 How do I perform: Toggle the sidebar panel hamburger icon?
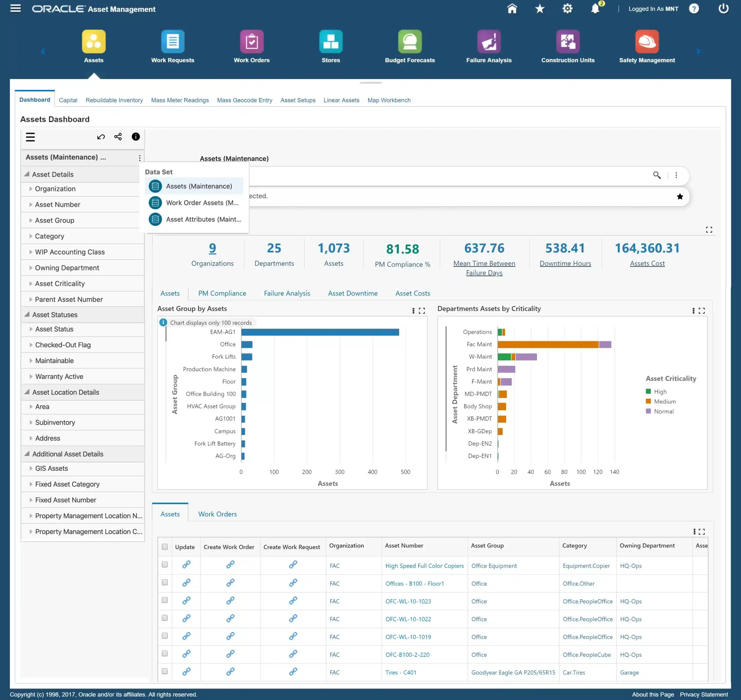[x=30, y=137]
